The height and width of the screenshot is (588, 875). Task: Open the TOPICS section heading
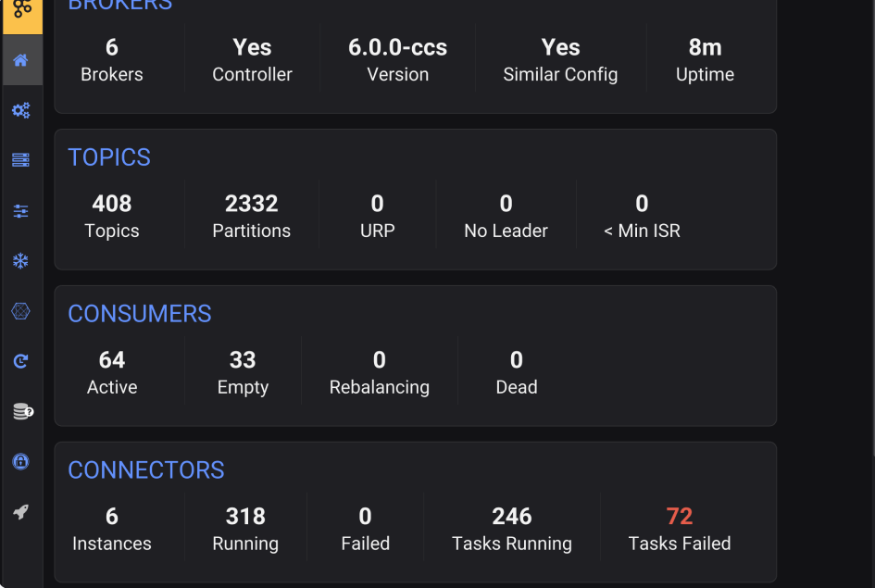click(109, 157)
